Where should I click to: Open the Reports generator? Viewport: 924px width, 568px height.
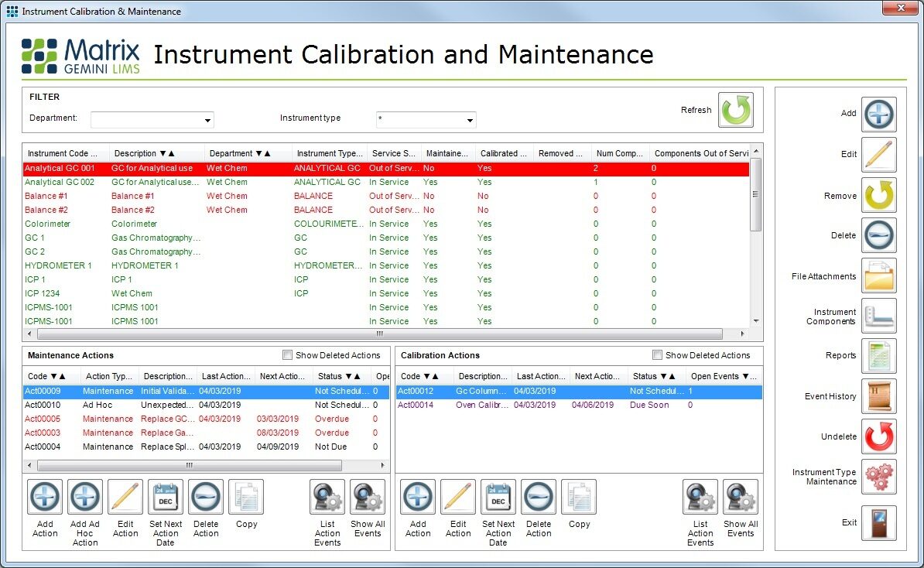point(879,355)
